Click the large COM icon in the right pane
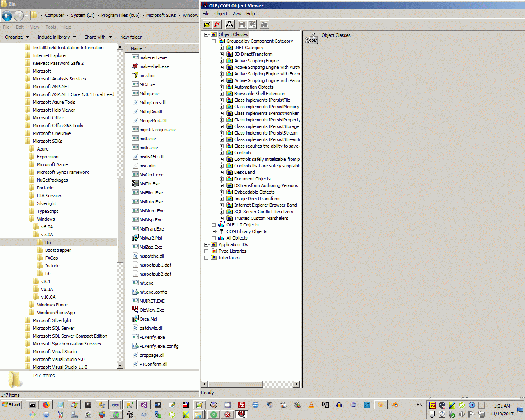This screenshot has width=525, height=420. [312, 39]
